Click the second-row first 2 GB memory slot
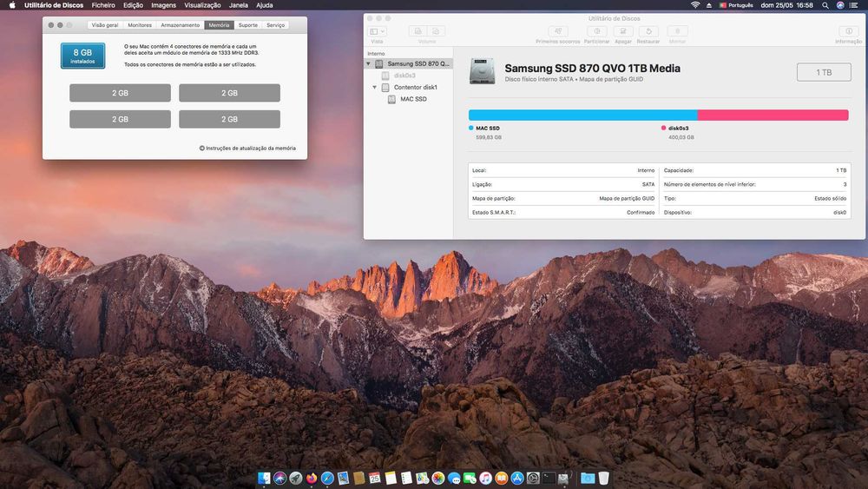Screen dimensions: 868x489 coord(120,119)
